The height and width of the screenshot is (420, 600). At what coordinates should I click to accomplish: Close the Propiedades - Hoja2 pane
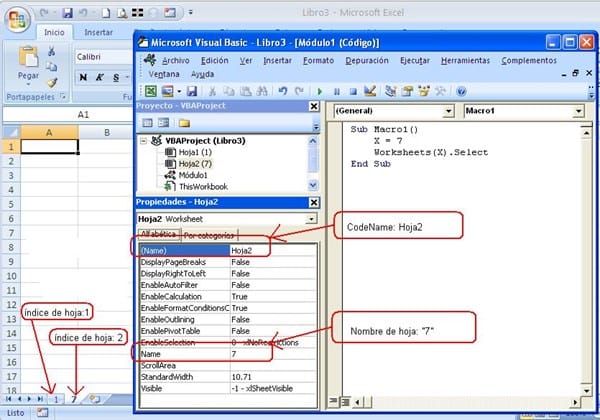click(x=314, y=202)
